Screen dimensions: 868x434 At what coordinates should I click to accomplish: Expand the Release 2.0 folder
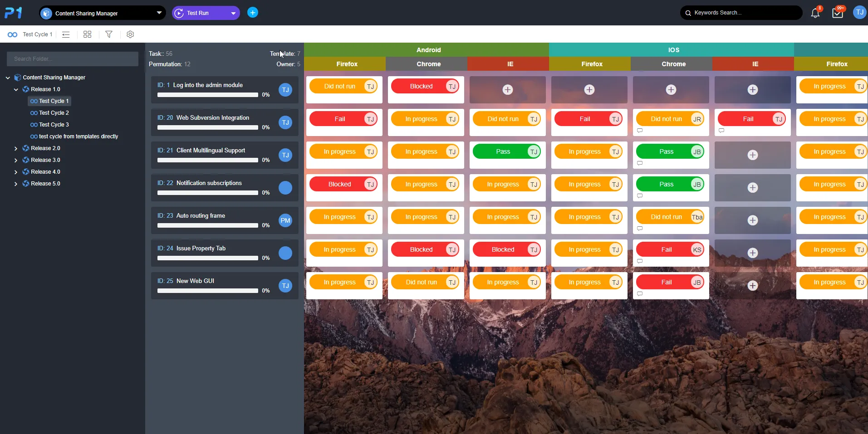(x=16, y=148)
